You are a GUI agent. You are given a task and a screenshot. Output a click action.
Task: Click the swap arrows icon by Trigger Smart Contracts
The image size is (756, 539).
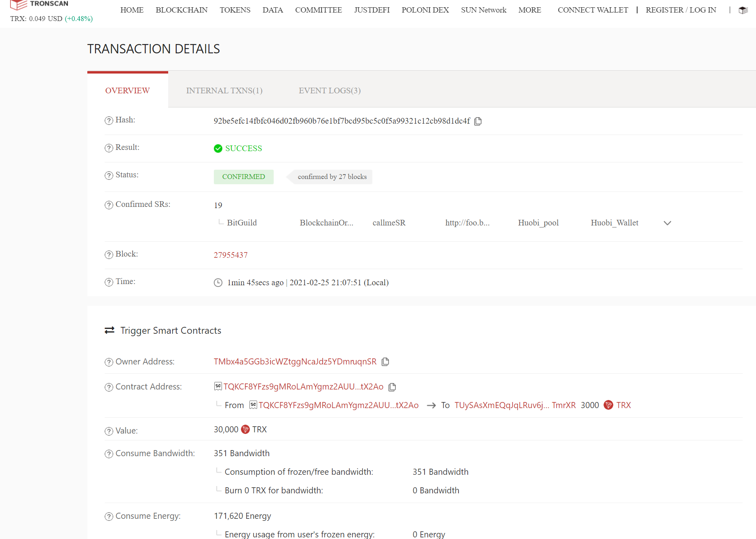pyautogui.click(x=110, y=330)
